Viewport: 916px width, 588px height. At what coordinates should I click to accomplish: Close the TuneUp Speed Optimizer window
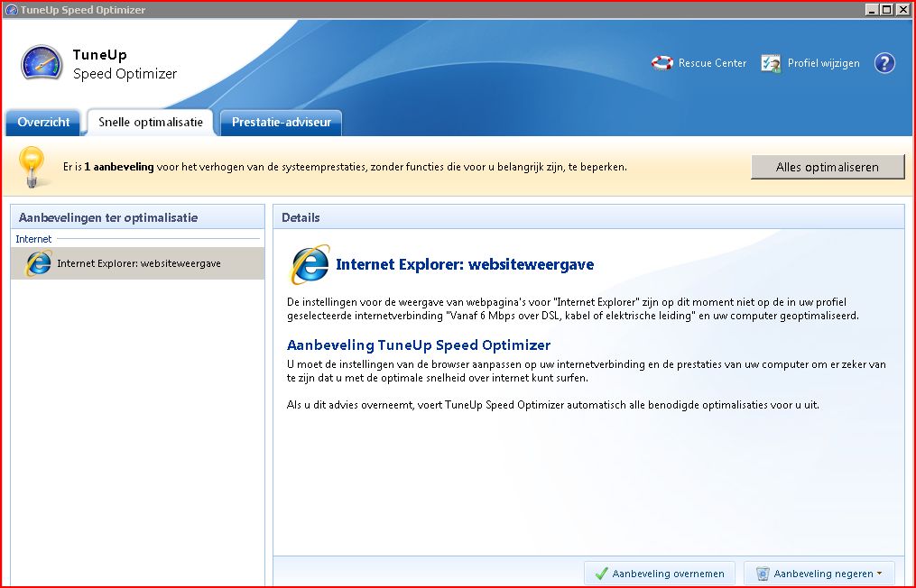(x=902, y=9)
